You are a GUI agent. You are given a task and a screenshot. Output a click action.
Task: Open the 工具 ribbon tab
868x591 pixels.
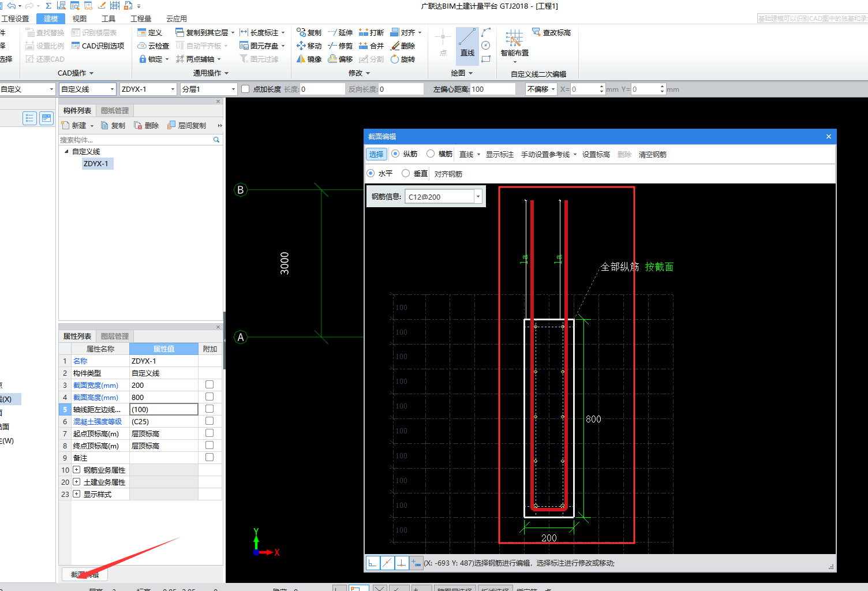tap(108, 18)
